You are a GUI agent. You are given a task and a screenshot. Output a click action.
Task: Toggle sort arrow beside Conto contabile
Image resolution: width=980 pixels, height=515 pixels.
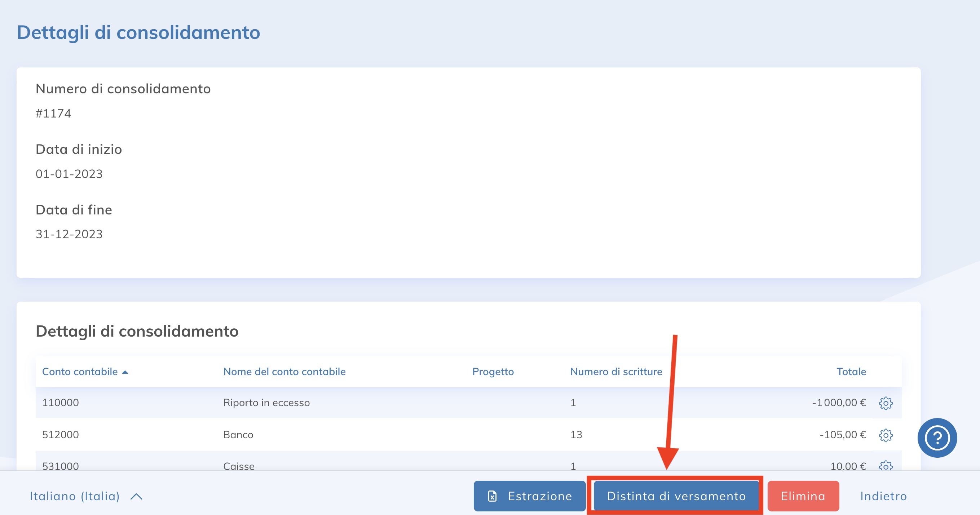[x=125, y=372]
